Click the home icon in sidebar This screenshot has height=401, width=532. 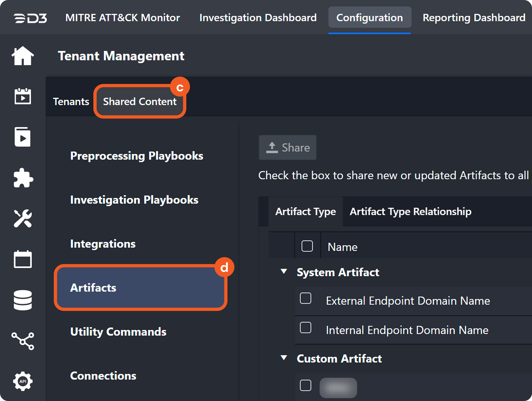pos(23,56)
